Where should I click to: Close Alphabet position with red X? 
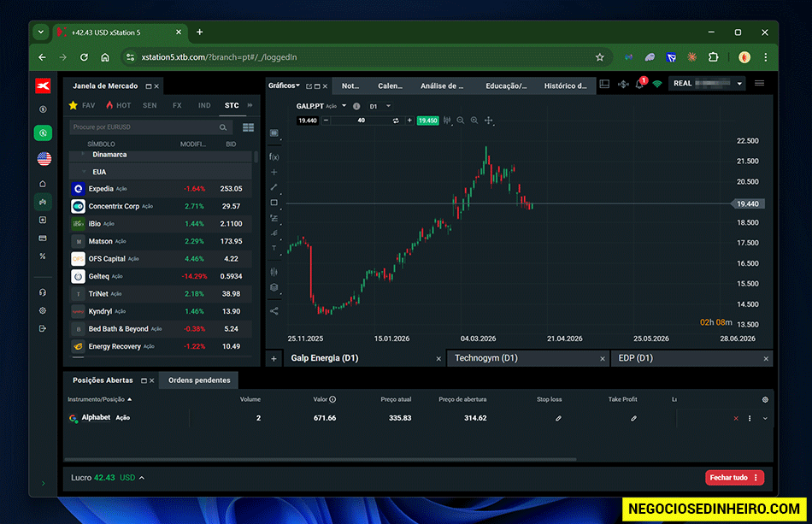tap(736, 418)
